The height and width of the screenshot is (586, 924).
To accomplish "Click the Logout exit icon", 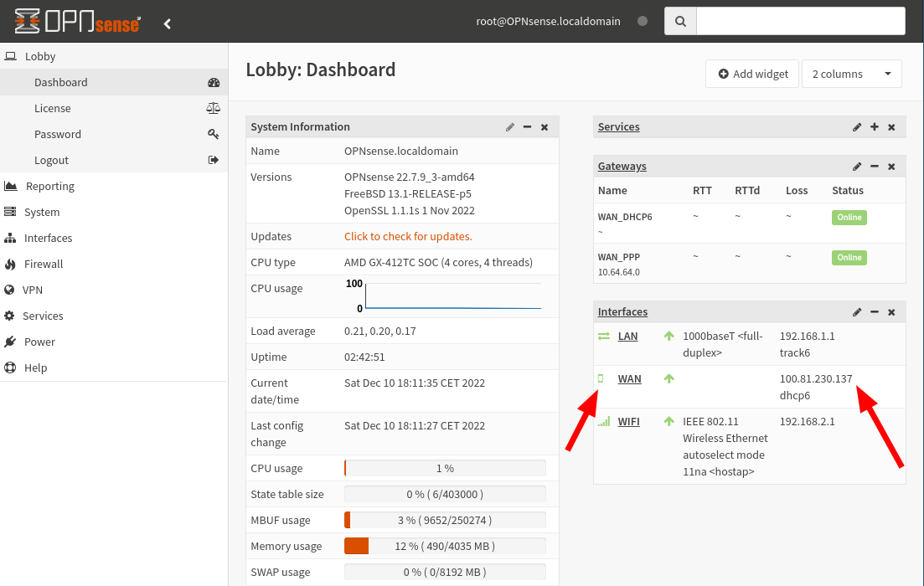I will point(214,160).
